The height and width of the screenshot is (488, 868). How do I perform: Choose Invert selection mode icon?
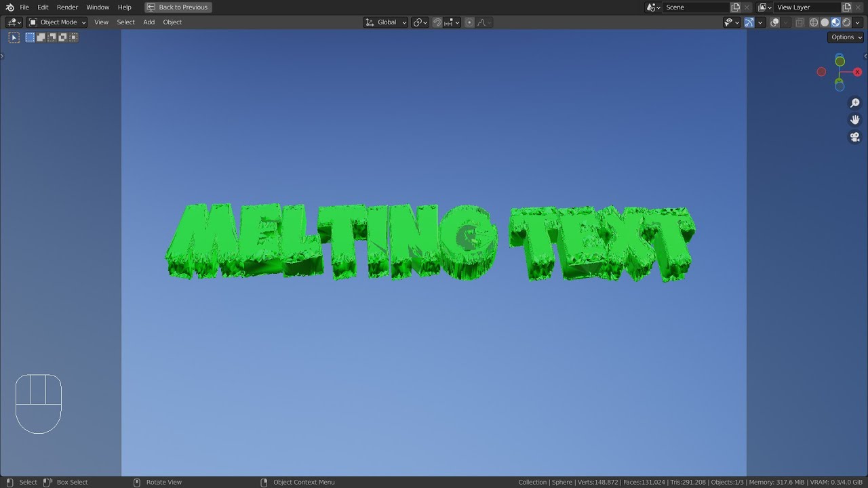coord(63,37)
